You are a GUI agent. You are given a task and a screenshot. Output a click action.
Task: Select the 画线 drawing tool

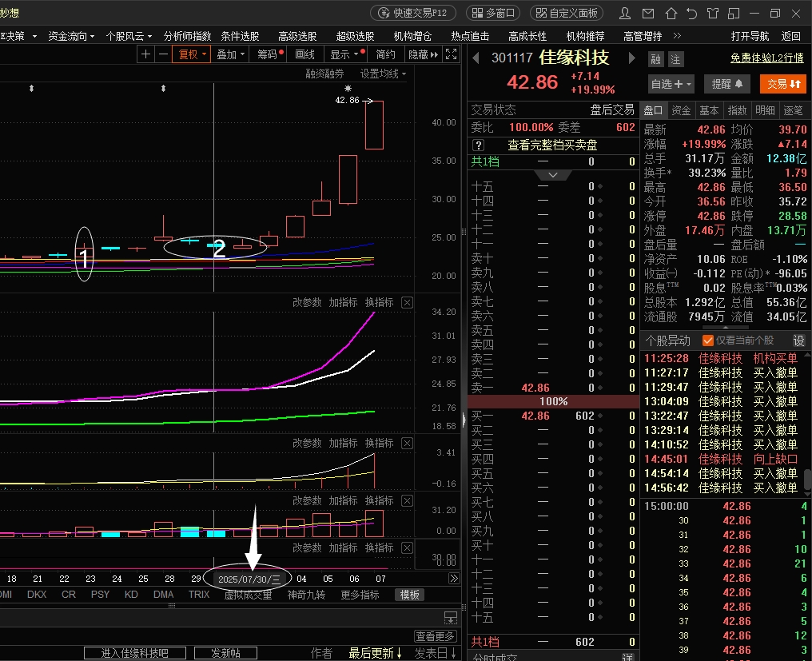[304, 54]
